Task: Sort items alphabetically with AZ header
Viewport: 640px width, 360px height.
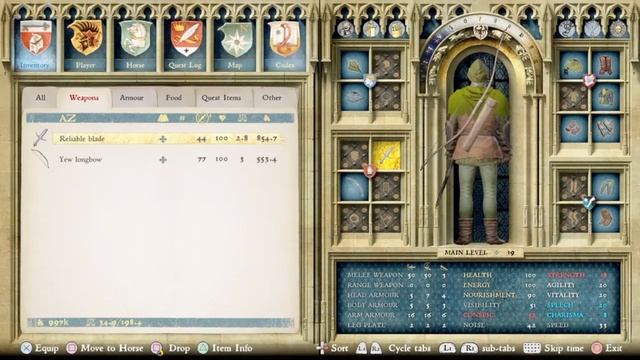Action: pos(68,118)
